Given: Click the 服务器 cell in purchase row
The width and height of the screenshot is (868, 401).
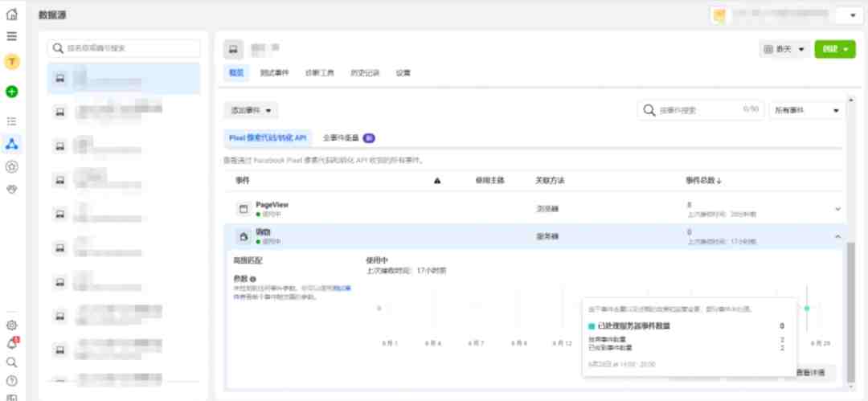Looking at the screenshot, I should [547, 236].
